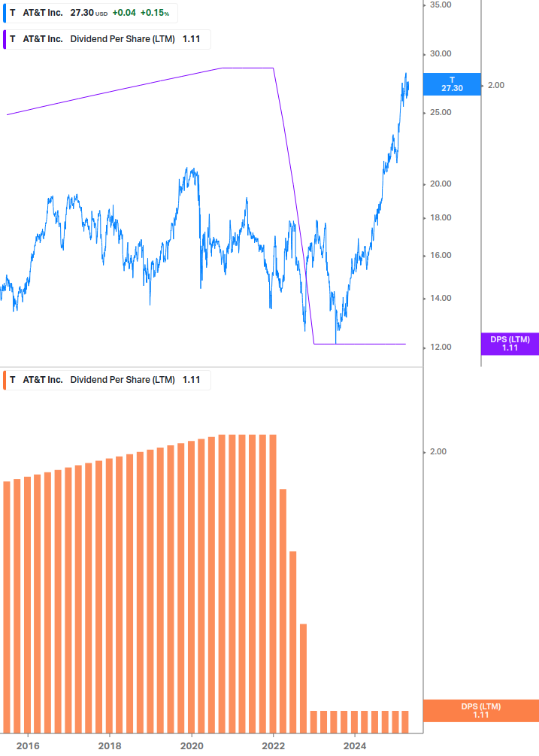Click the blue color bar beside AT&T price legend
The image size is (539, 756).
[5, 13]
